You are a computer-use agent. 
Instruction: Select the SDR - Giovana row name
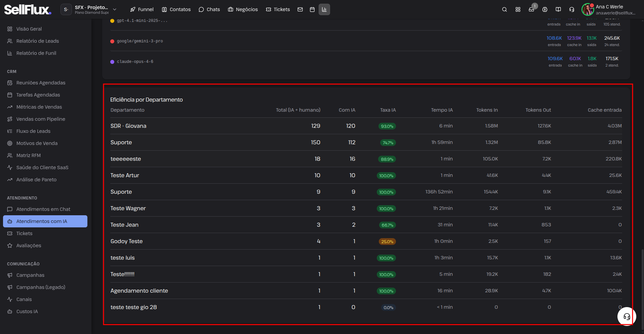pos(128,126)
